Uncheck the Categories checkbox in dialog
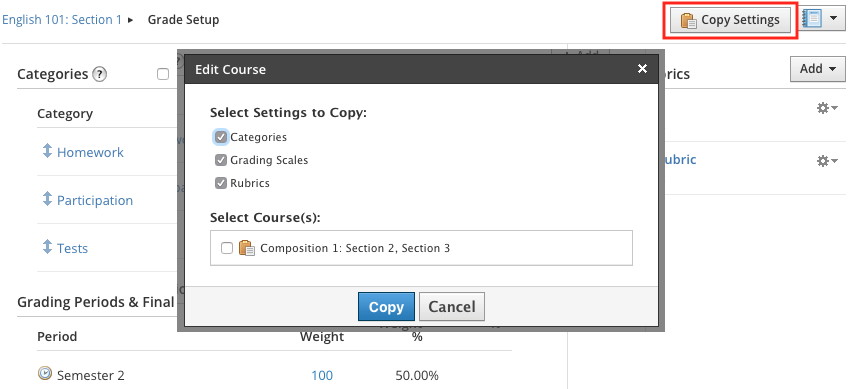The height and width of the screenshot is (389, 859). tap(221, 137)
